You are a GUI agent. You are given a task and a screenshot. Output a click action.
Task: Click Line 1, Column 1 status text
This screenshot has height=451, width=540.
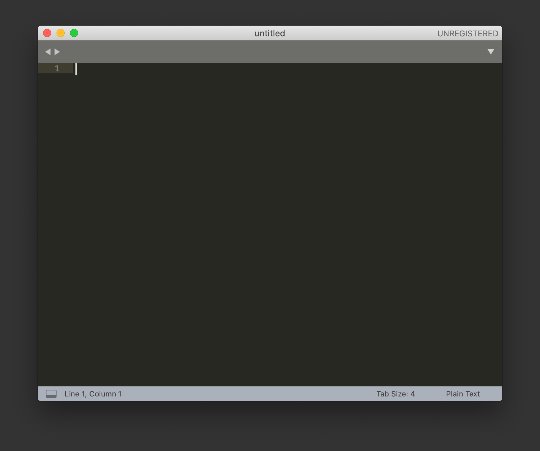click(x=93, y=394)
